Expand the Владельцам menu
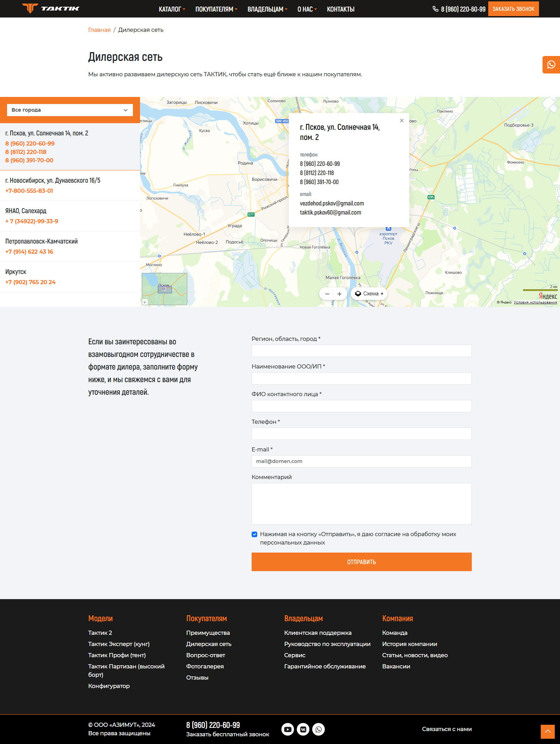Viewport: 560px width, 744px height. click(x=267, y=9)
